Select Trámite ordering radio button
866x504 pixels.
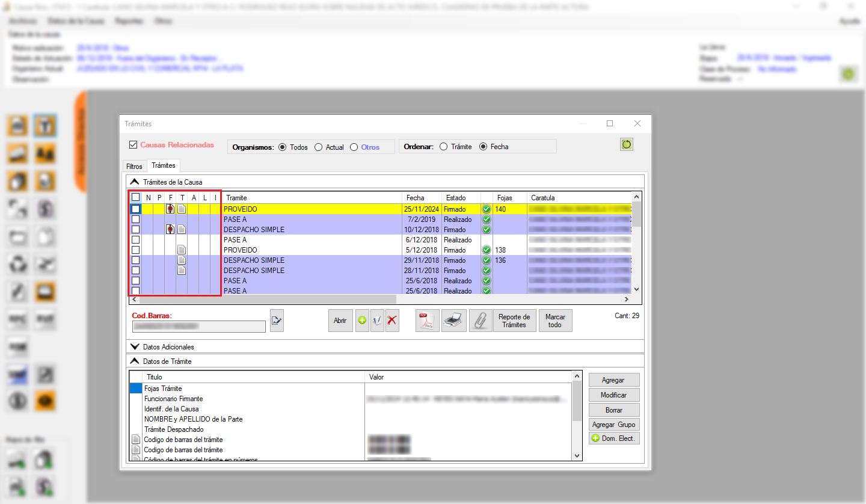tap(444, 147)
